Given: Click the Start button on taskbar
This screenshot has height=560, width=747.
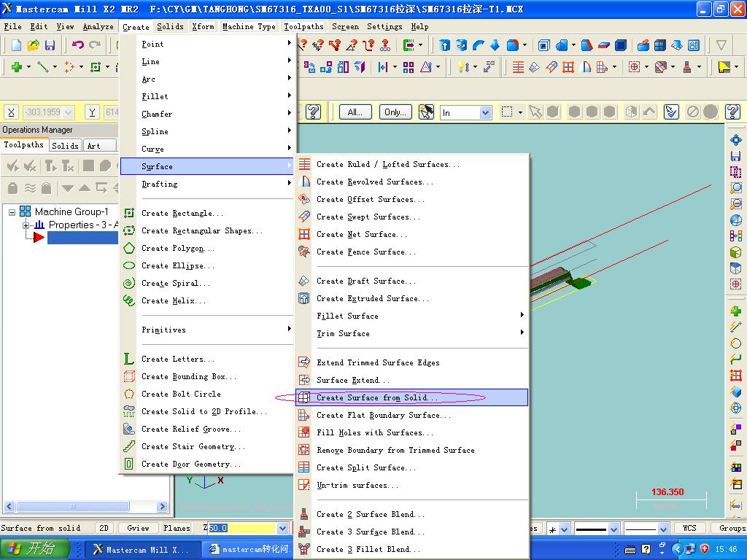Looking at the screenshot, I should click(35, 548).
